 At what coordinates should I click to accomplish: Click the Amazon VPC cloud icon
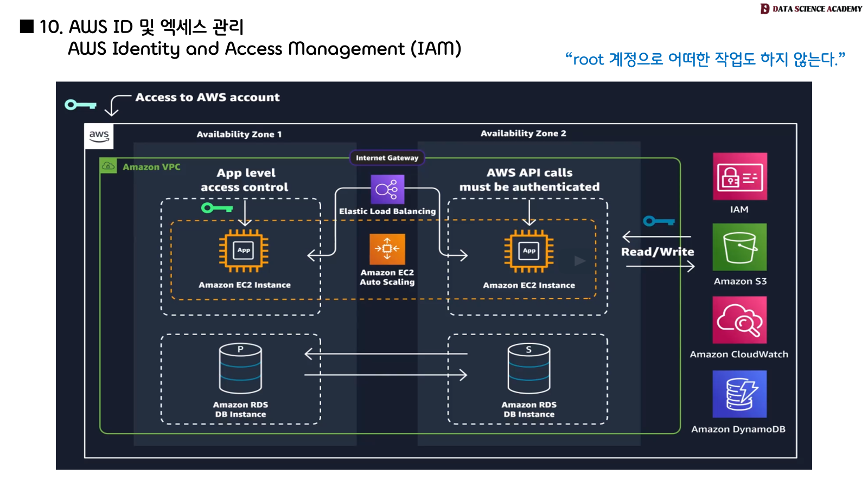tap(108, 166)
